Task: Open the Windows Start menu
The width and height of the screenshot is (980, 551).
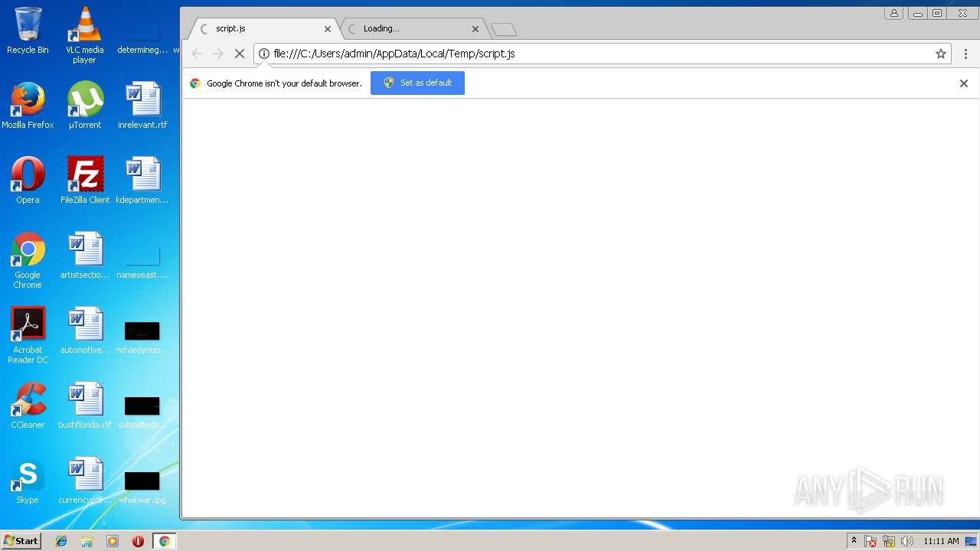Action: point(21,541)
